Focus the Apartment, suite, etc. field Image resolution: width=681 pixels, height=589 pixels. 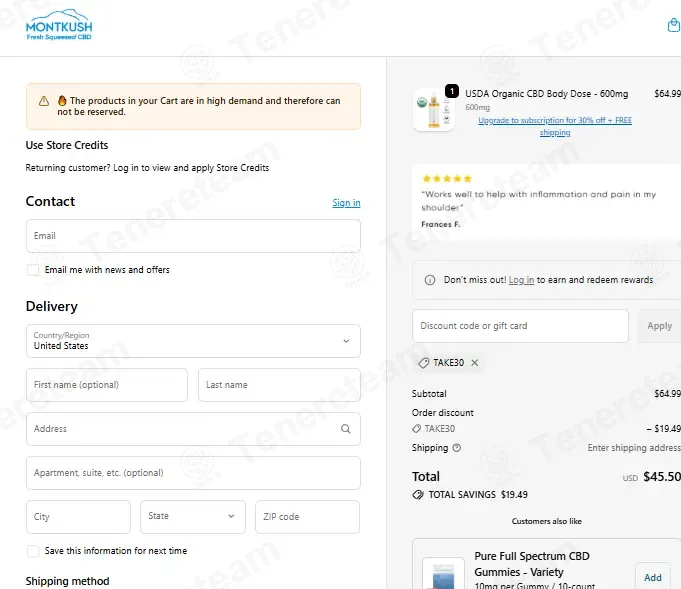pos(193,473)
